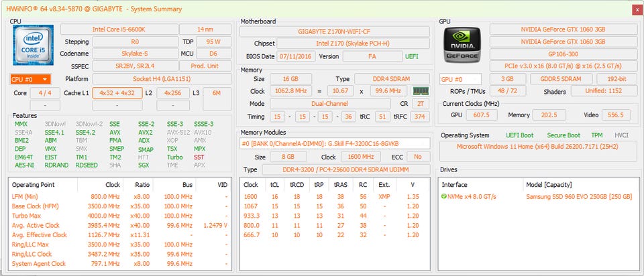Screen dimensions: 644x276
Task: Click the memory module chip icon
Action: [421, 90]
